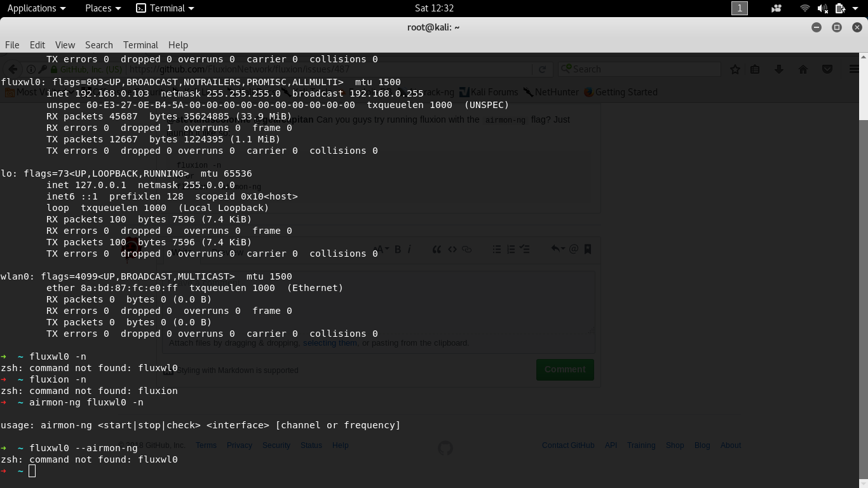Click the reply arrow icon in GitHub toolbar

click(x=557, y=249)
